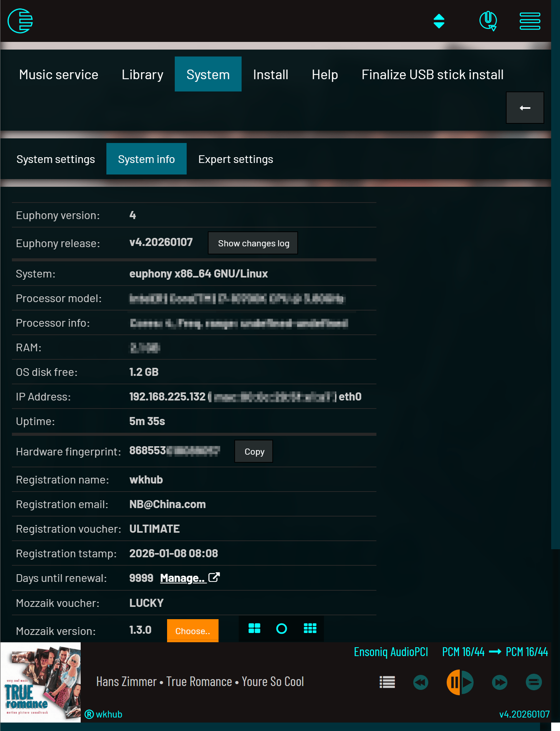560x731 pixels.
Task: Click the back arrow button
Action: pyautogui.click(x=525, y=108)
